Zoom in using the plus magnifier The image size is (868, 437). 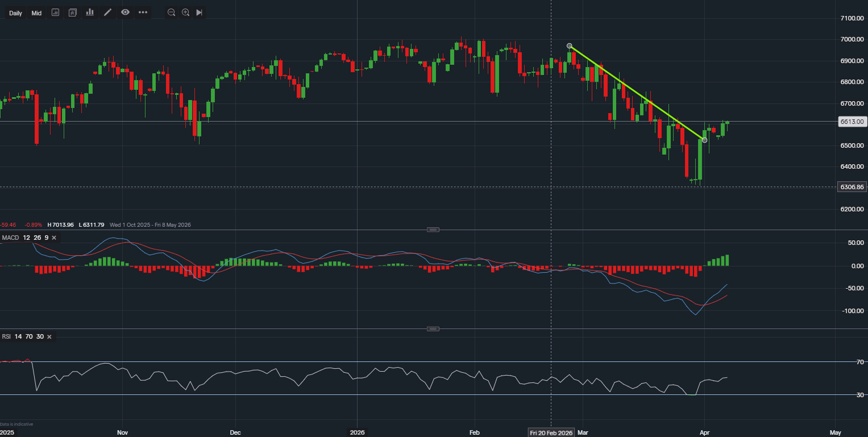tap(185, 13)
